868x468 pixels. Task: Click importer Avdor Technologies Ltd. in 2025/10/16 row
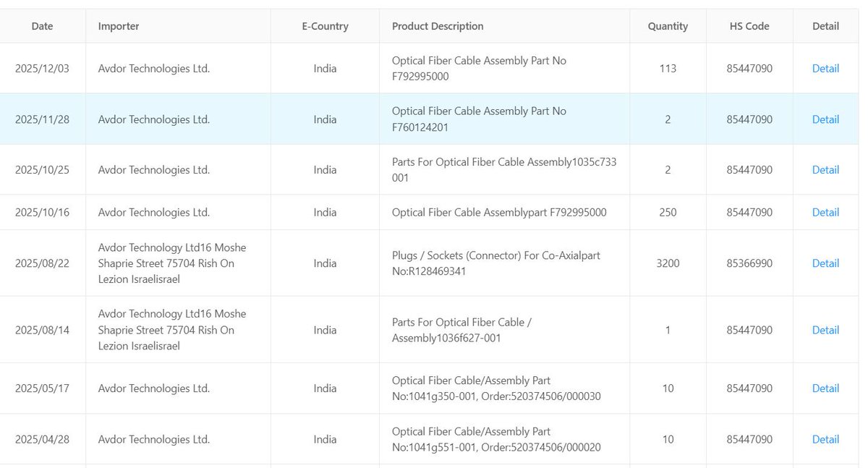click(x=154, y=213)
